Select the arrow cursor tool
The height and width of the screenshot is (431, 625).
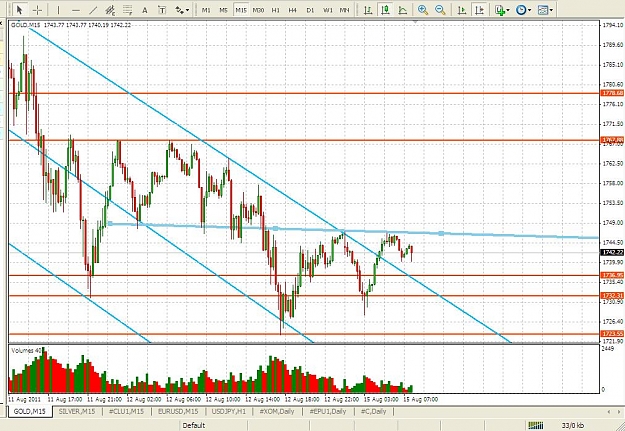pos(20,10)
